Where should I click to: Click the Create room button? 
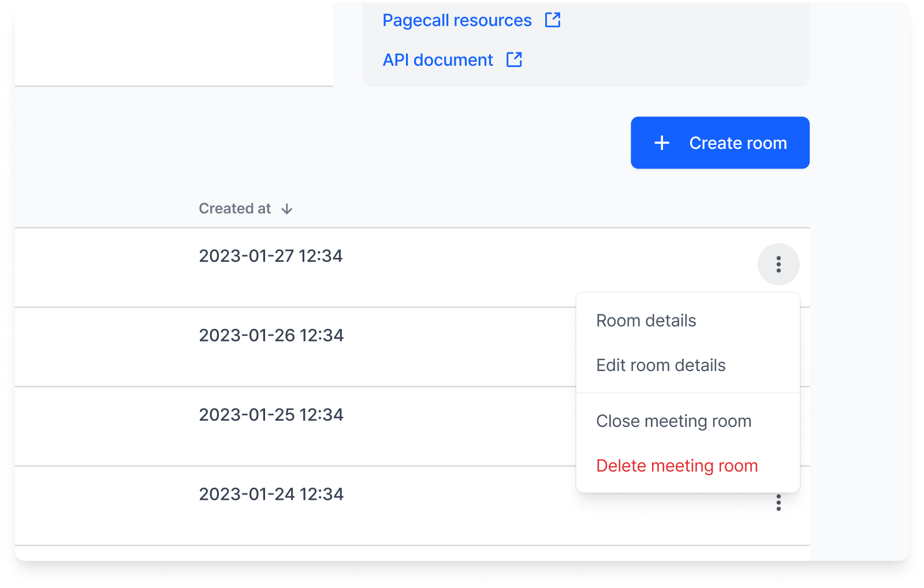[720, 143]
